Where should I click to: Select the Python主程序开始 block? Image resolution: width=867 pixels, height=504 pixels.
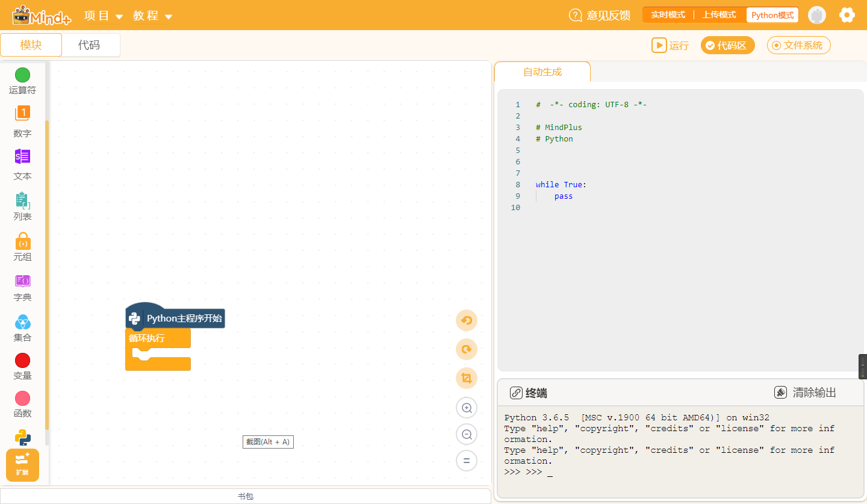(175, 318)
